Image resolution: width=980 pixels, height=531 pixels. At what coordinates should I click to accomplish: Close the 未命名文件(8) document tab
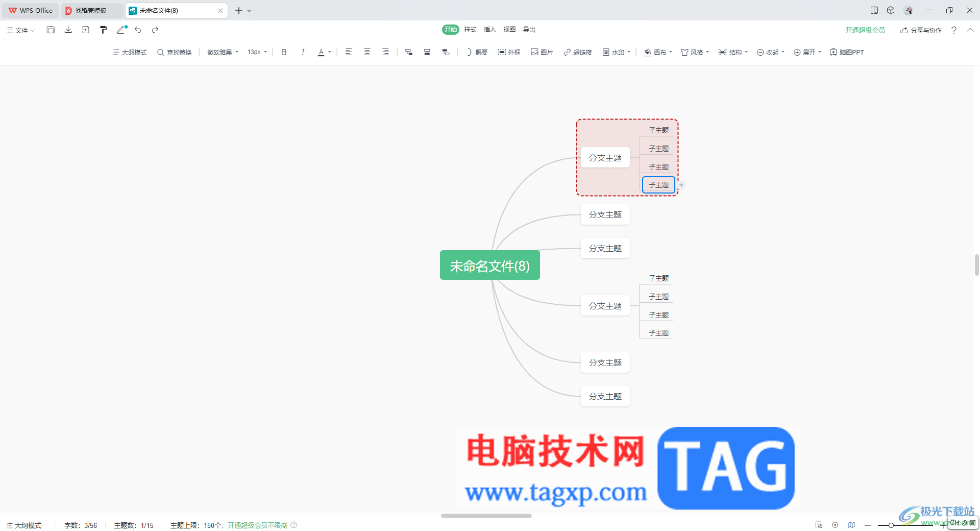pyautogui.click(x=220, y=10)
